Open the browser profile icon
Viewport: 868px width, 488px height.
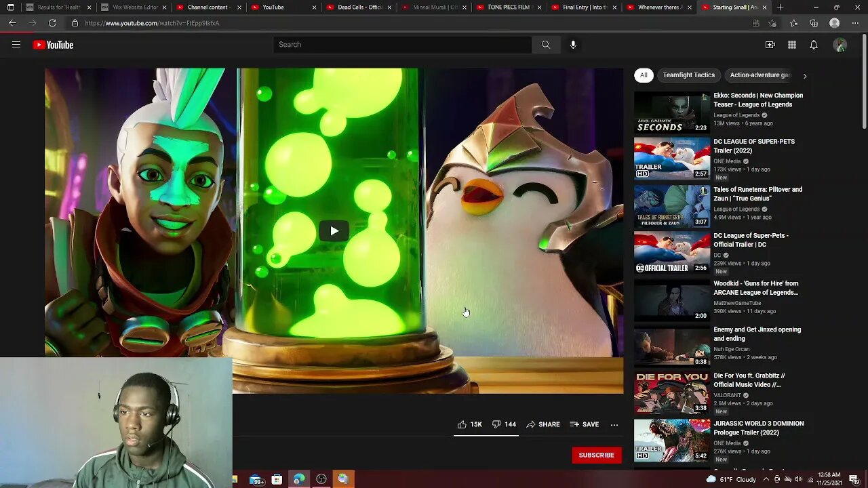[x=835, y=23]
